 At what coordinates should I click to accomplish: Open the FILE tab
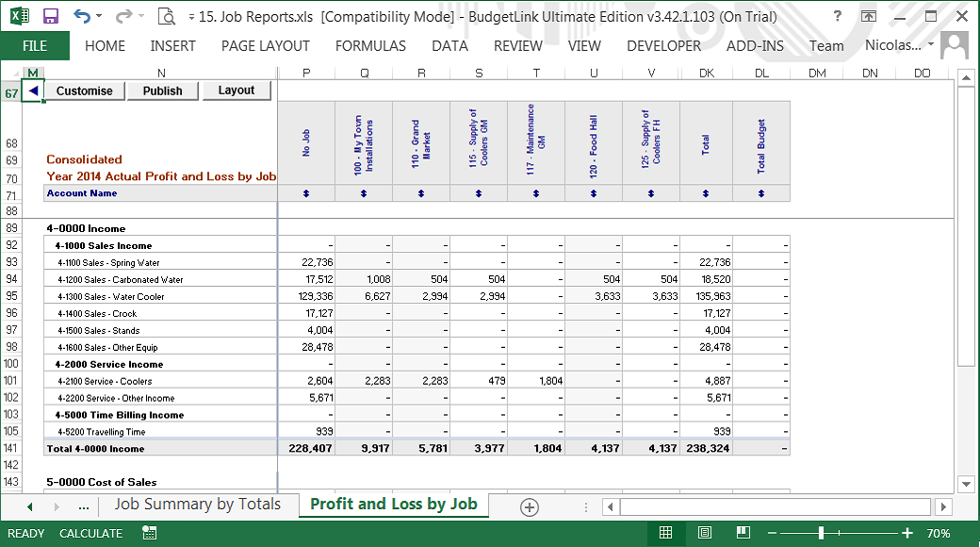(x=35, y=45)
